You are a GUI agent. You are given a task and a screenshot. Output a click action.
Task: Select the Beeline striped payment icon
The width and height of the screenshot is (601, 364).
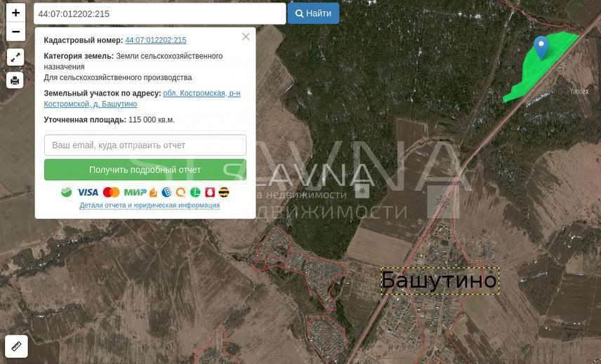coord(224,192)
